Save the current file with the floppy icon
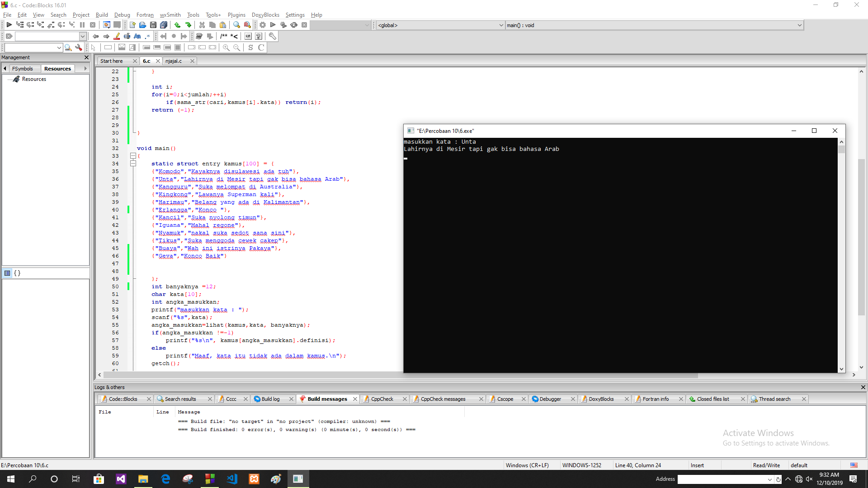The width and height of the screenshot is (868, 488). (153, 25)
